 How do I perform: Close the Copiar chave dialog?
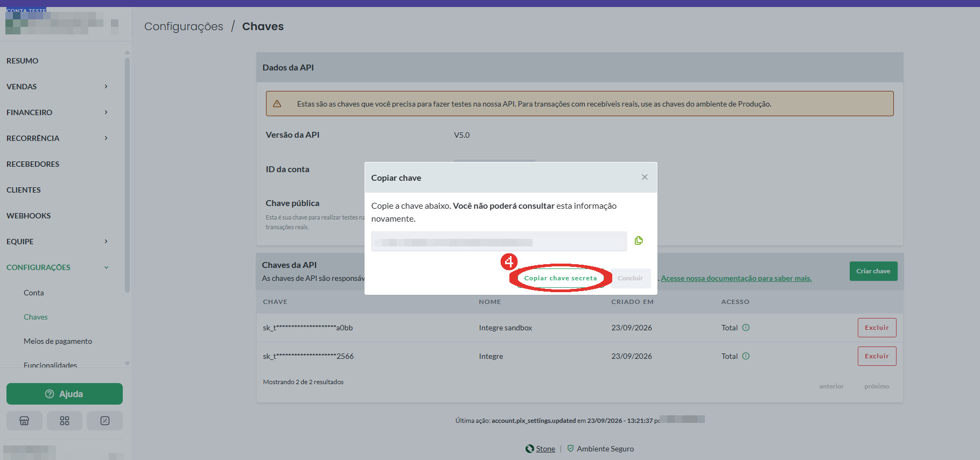[645, 177]
